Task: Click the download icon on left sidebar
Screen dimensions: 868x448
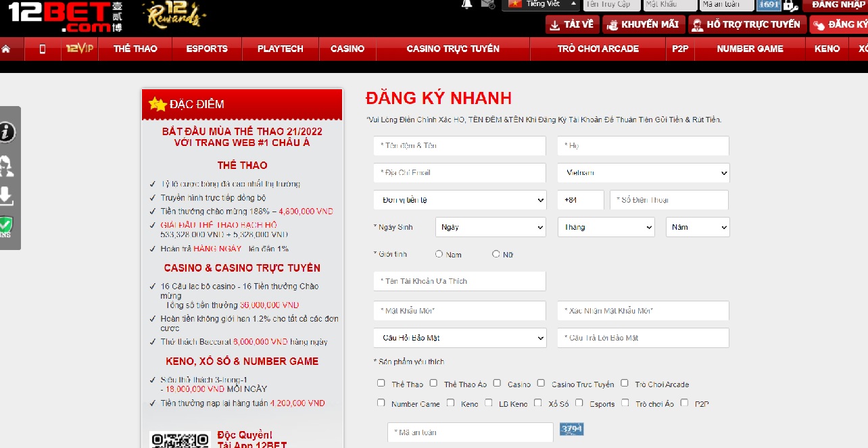Action: (6, 196)
